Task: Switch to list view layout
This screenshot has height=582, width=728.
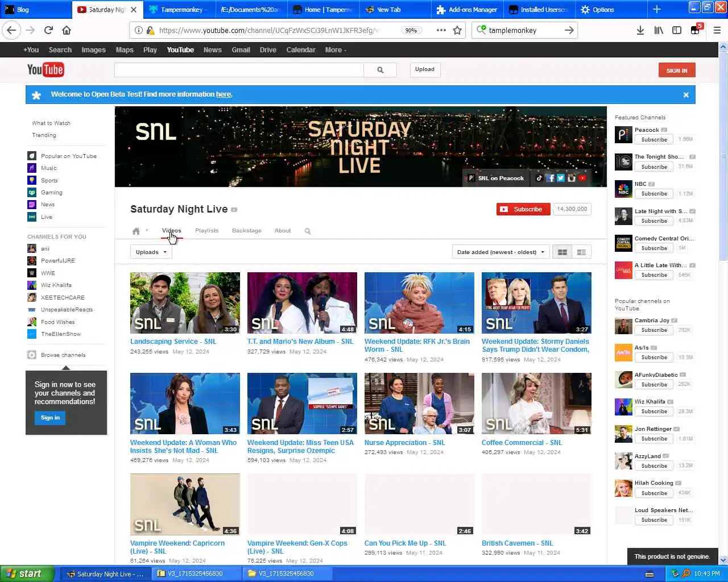Action: 581,252
